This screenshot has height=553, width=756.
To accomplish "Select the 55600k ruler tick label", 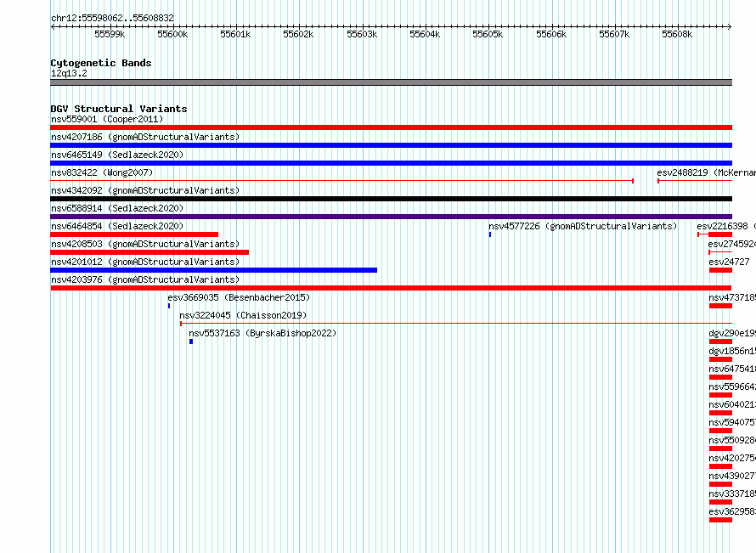I will click(x=172, y=34).
